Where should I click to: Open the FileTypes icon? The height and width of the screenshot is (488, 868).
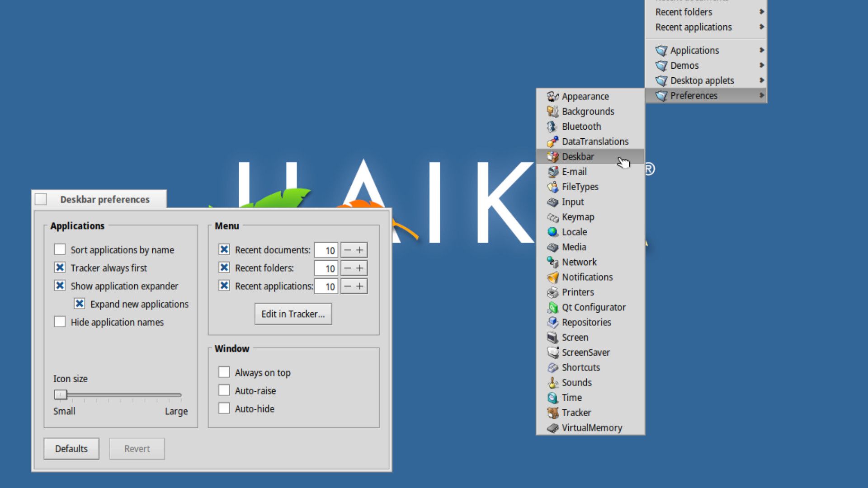pyautogui.click(x=552, y=187)
